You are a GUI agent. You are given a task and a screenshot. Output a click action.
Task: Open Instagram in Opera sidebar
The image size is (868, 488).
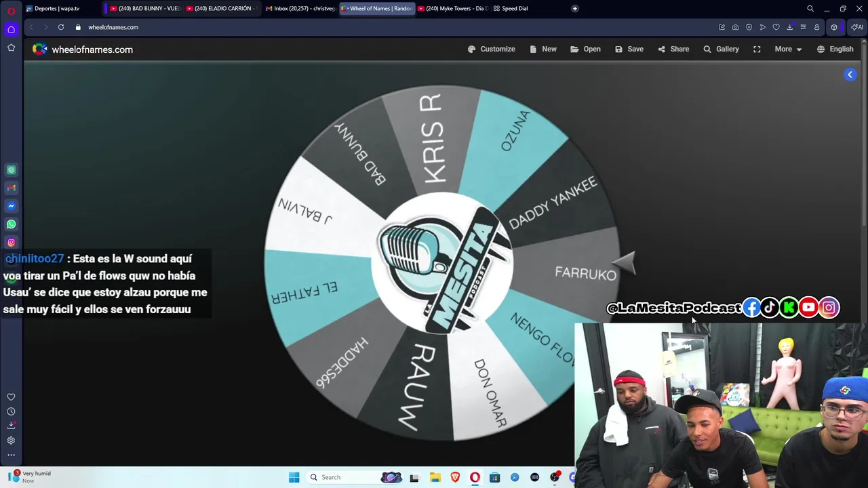click(11, 242)
